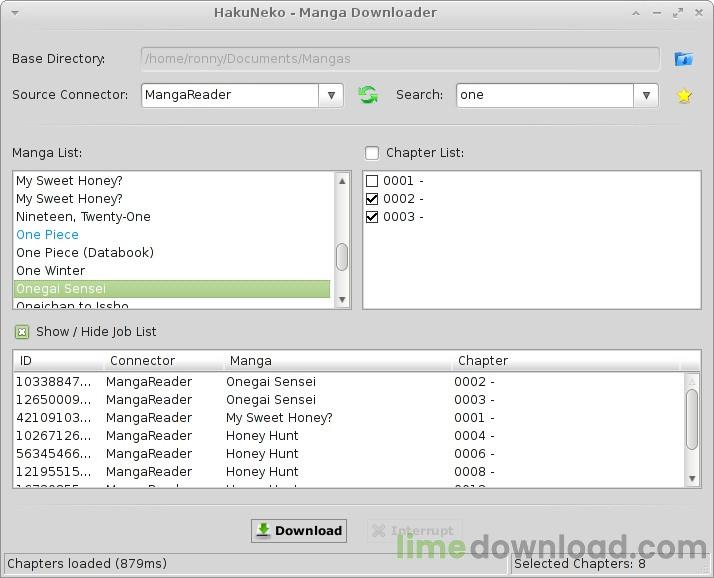Click the yellow star bookmark icon
The image size is (714, 578).
coord(684,96)
